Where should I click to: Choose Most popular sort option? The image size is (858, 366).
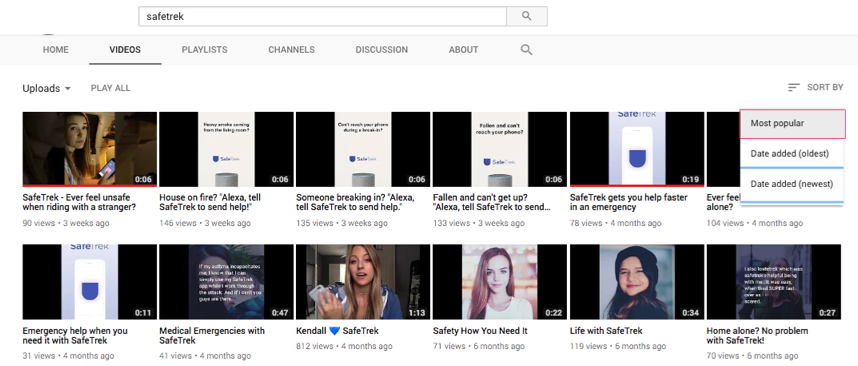pos(792,124)
